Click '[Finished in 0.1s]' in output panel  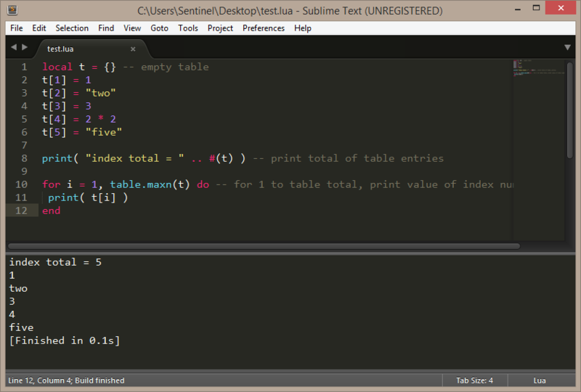pos(65,340)
